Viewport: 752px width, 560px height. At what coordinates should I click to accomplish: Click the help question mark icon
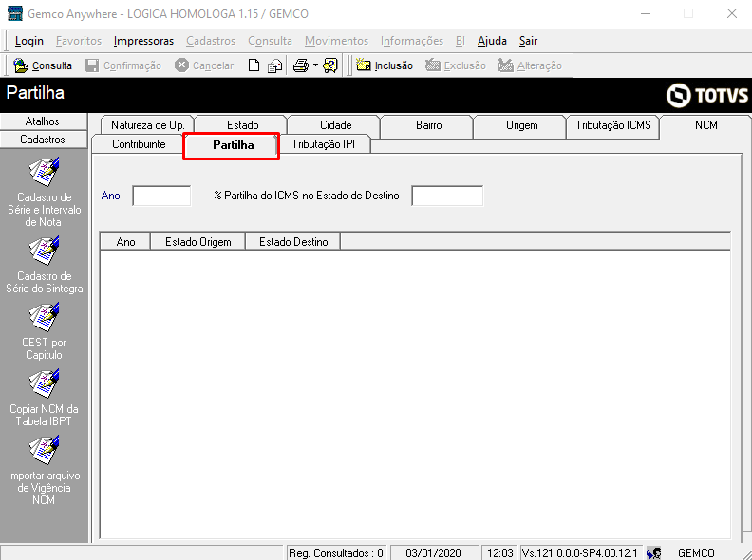(330, 65)
